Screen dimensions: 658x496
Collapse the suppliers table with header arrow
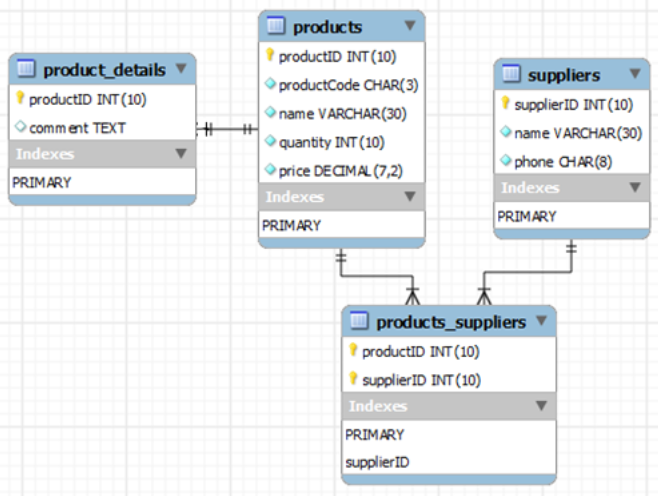pos(635,73)
